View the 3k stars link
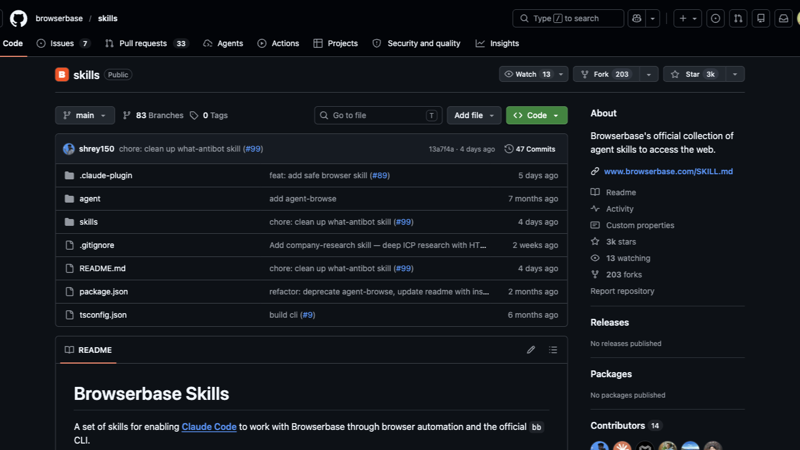800x450 pixels. point(621,242)
